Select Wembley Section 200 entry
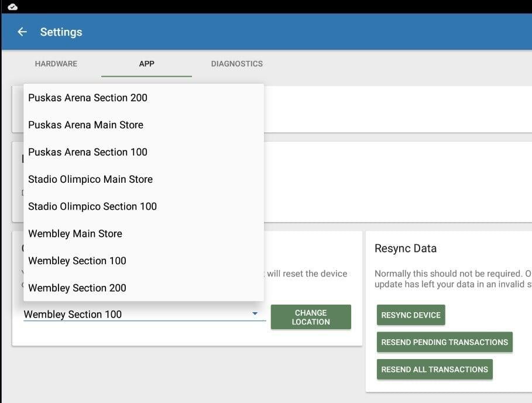The image size is (532, 403). click(x=143, y=288)
